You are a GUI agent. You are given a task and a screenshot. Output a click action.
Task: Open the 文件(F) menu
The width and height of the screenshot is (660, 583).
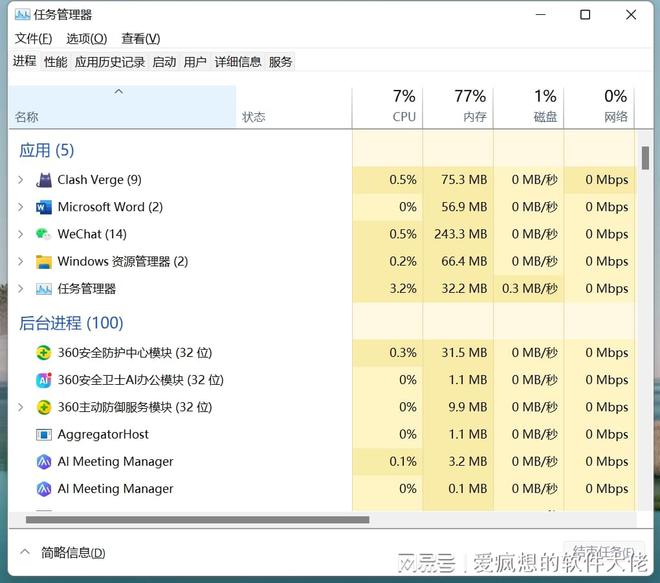[x=33, y=39]
